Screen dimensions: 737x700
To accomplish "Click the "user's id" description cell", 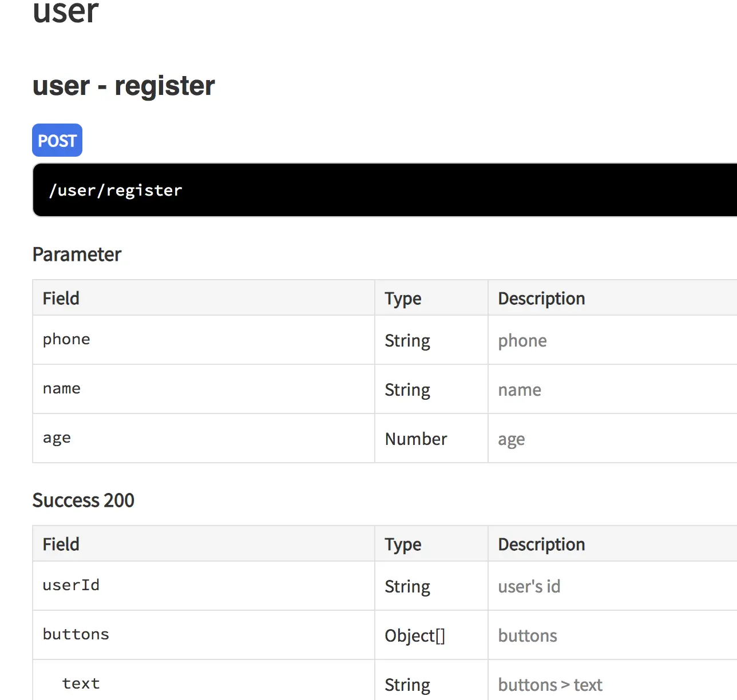I will tap(529, 587).
